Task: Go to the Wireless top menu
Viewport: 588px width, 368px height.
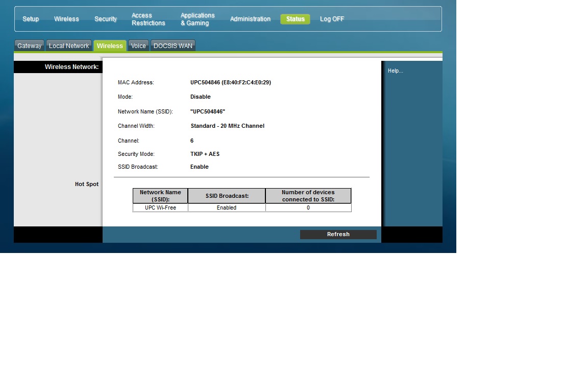Action: click(x=66, y=19)
